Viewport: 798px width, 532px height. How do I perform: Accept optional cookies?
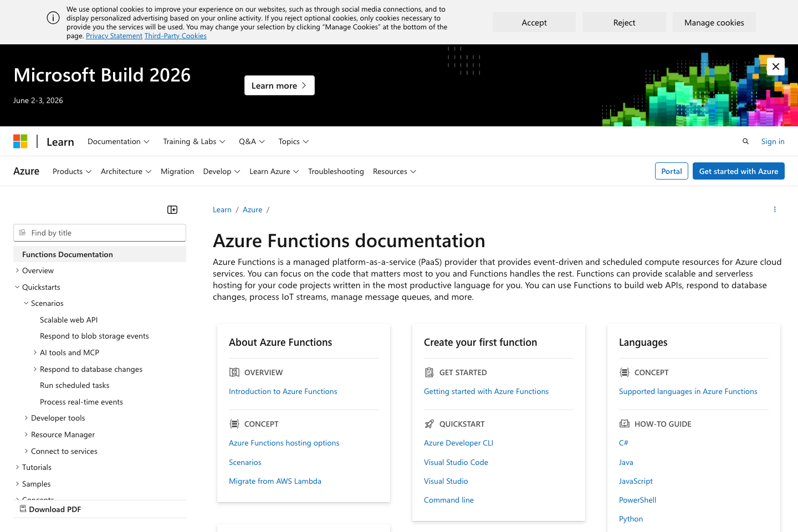(534, 22)
